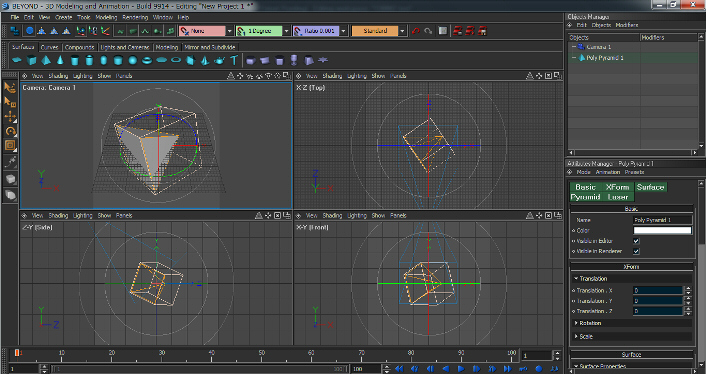Select Poly Pyramid 1 in Objects list
This screenshot has height=374, width=706.
coord(604,58)
